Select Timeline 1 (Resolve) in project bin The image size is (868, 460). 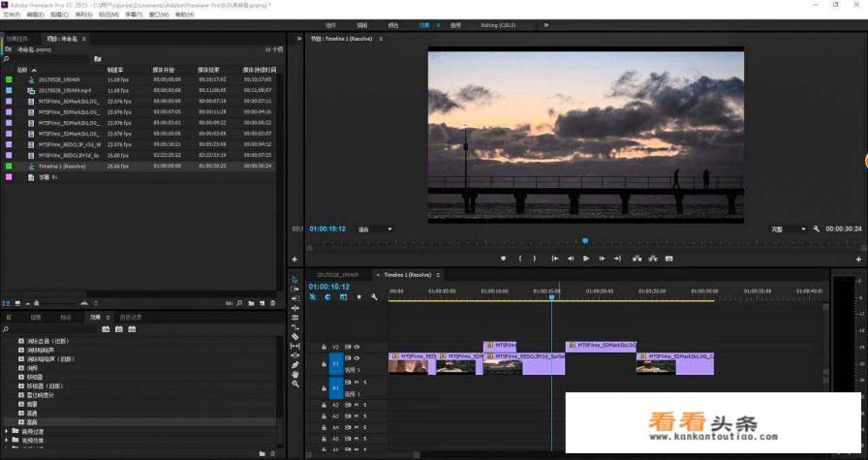[x=62, y=166]
